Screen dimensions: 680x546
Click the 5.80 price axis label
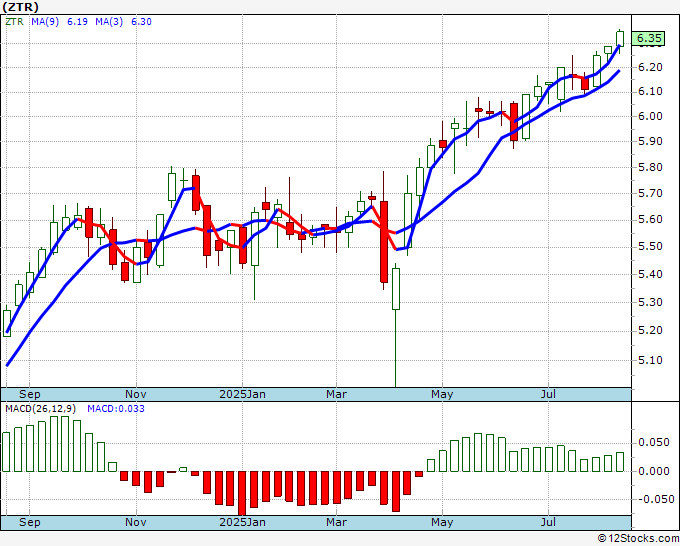651,167
